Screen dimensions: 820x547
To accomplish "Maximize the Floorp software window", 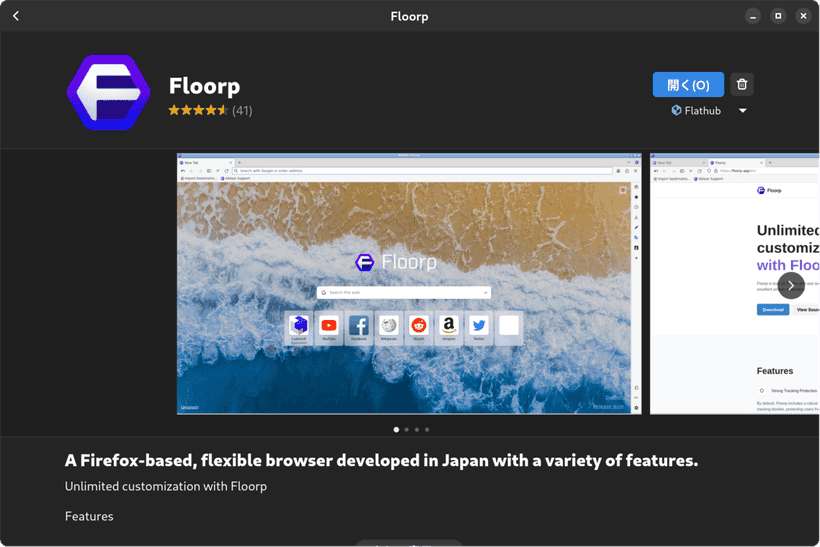I will click(x=778, y=16).
